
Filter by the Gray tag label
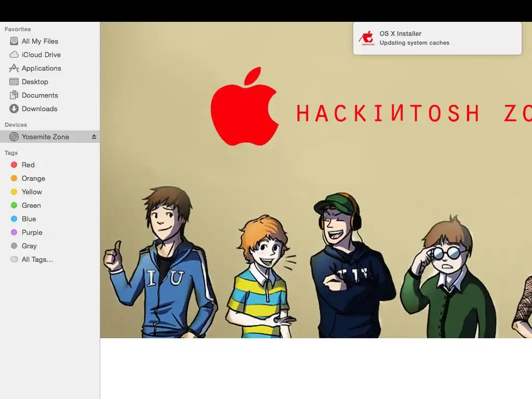click(29, 246)
